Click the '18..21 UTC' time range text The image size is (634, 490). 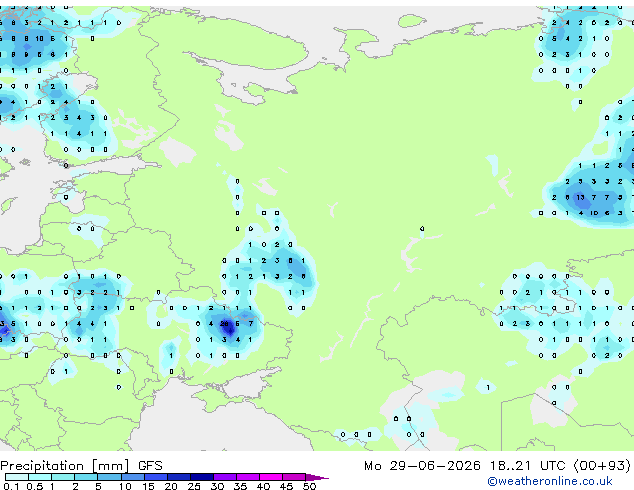pyautogui.click(x=527, y=466)
